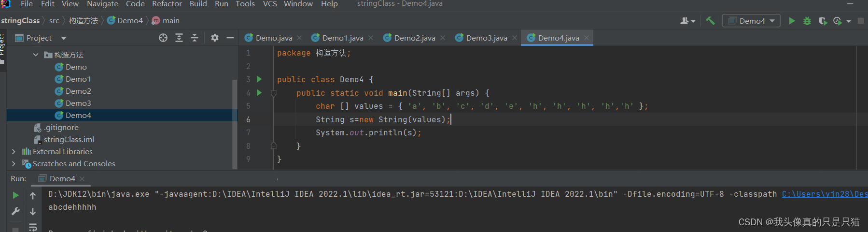Screen dimensions: 868x232
Task: Click the main method breadcrumb
Action: coord(166,21)
